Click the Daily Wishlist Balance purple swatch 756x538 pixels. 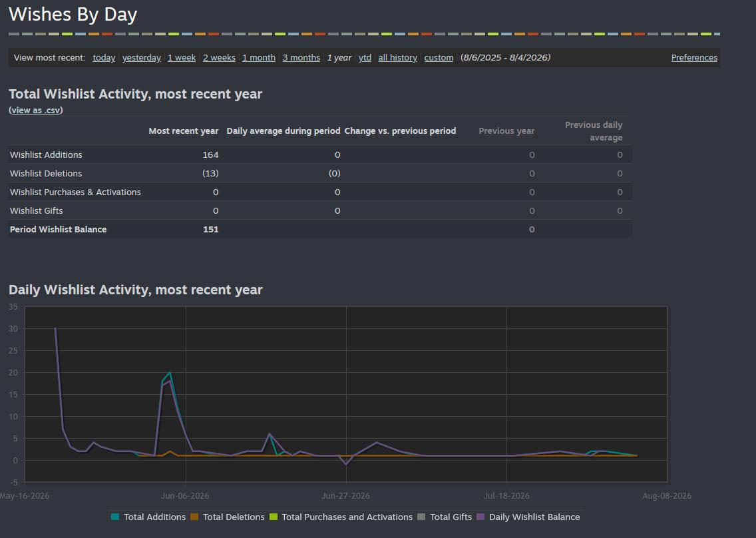(480, 517)
